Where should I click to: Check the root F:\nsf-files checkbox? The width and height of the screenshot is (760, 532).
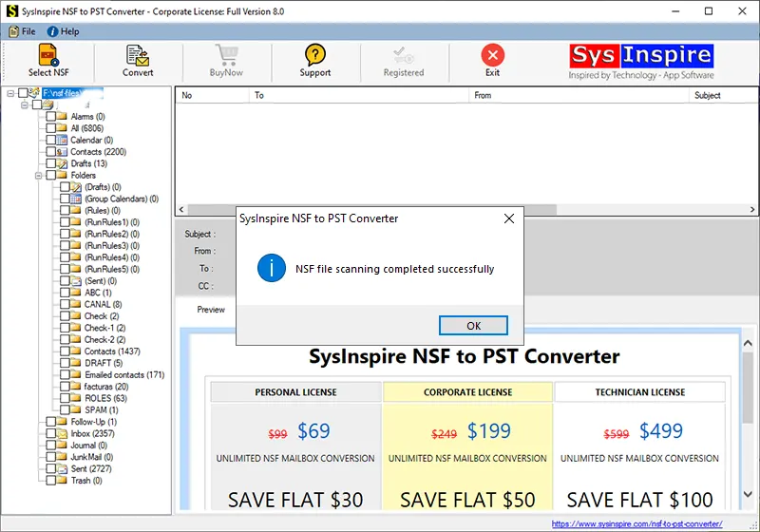click(x=23, y=93)
